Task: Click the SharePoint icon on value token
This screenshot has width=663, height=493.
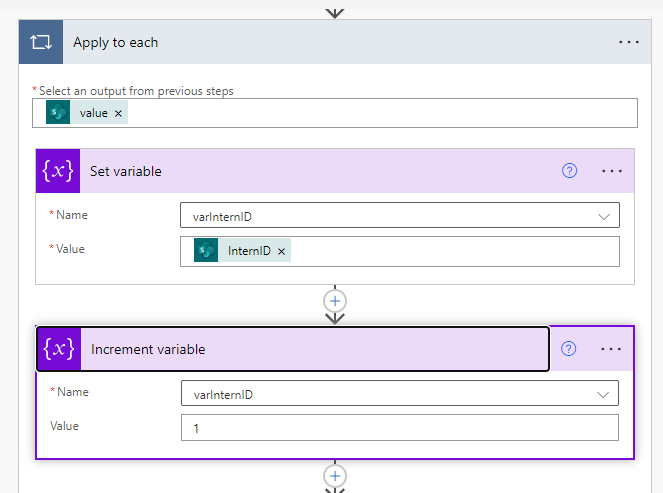Action: click(58, 112)
